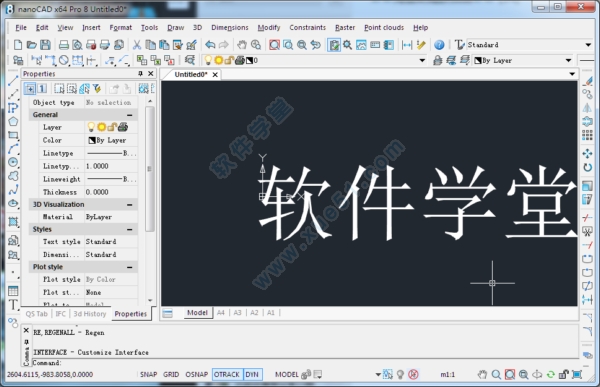The image size is (600, 387).
Task: Open document tabs list dropdown arrow
Action: [x=572, y=74]
